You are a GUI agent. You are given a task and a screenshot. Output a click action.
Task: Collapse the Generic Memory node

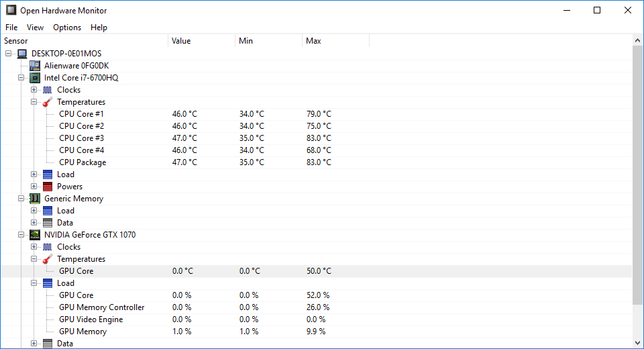point(21,199)
